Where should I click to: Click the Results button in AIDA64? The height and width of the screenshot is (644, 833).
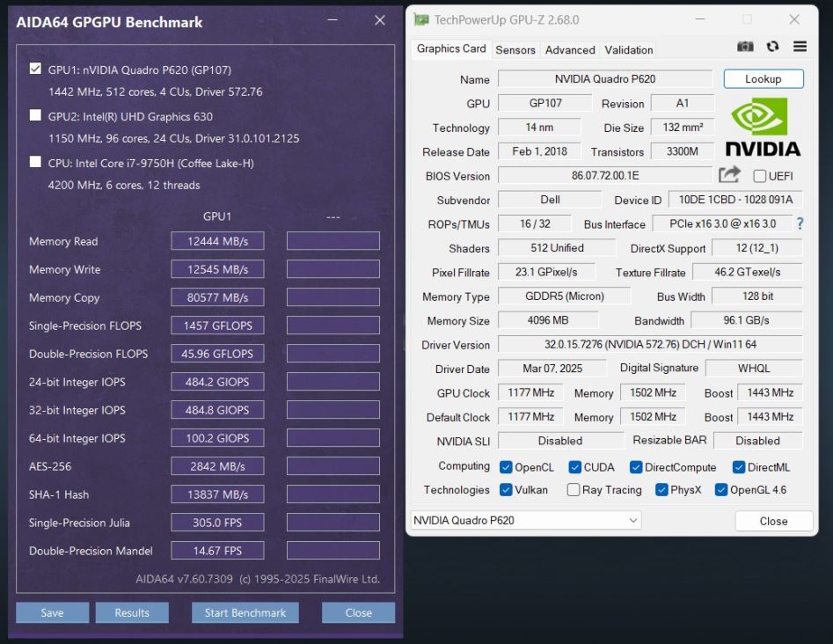click(131, 612)
